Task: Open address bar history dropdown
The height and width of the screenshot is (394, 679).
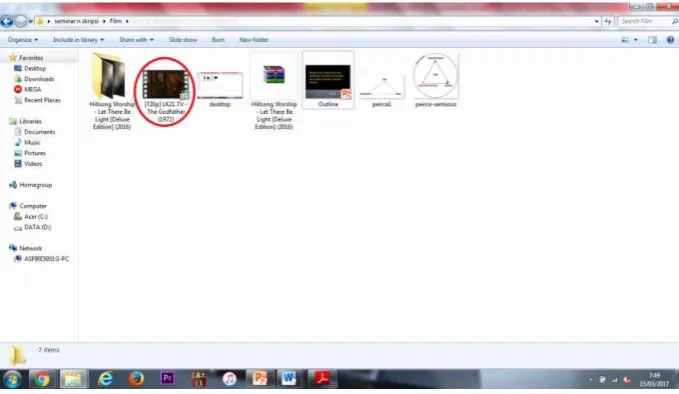Action: [596, 21]
